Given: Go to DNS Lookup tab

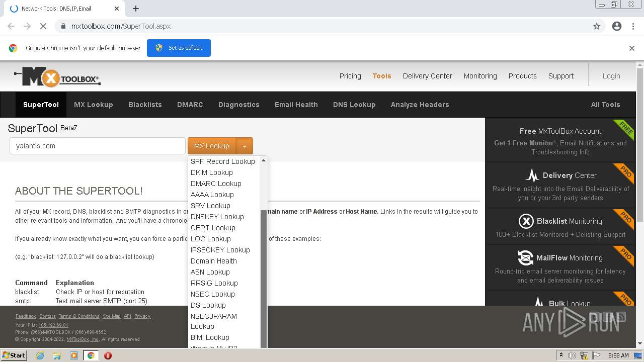Looking at the screenshot, I should 354,105.
